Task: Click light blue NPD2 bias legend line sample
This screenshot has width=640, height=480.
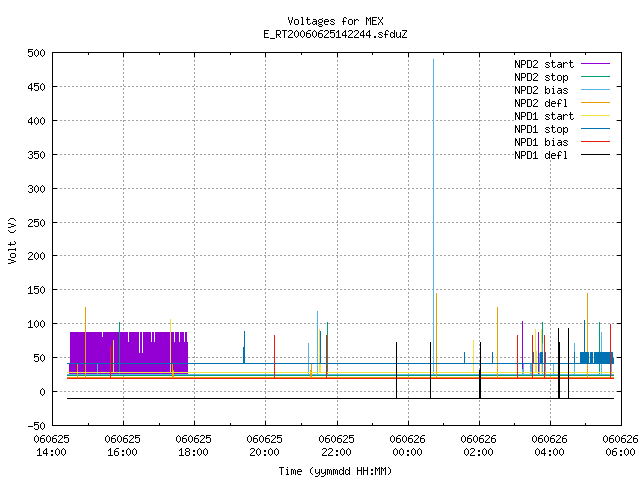Action: [595, 89]
